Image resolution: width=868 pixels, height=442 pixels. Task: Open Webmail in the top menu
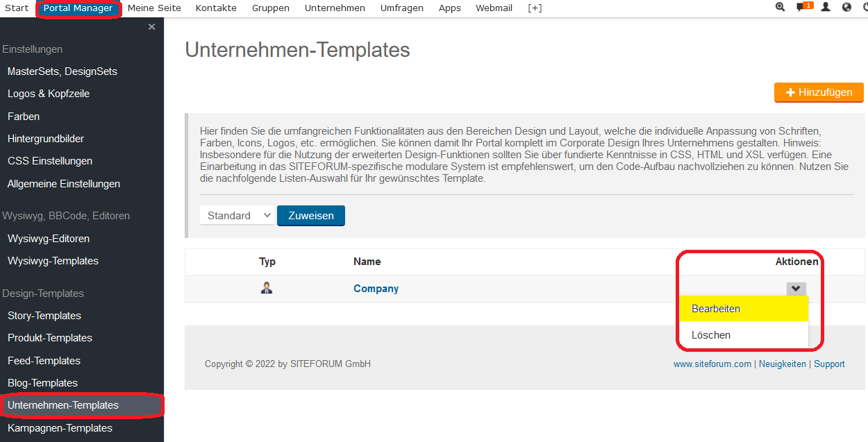click(x=494, y=8)
